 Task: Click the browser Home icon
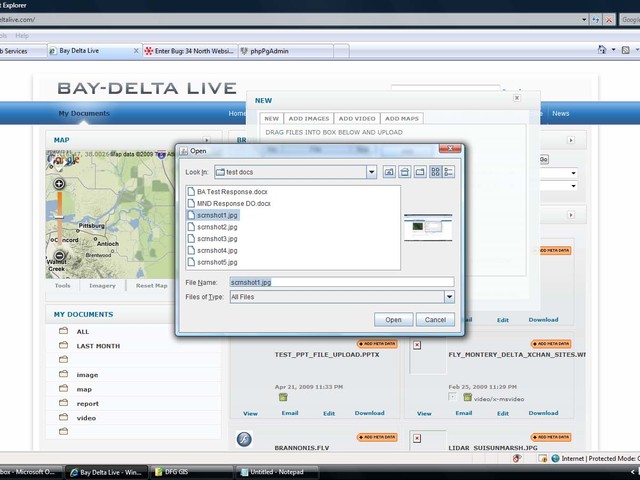coord(602,50)
